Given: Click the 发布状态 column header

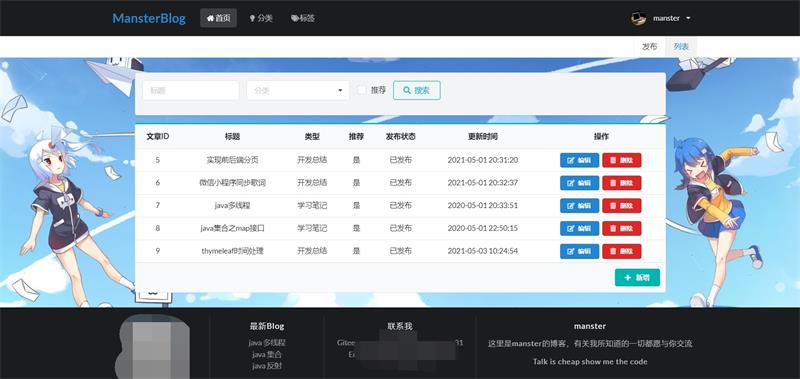Looking at the screenshot, I should pos(401,137).
